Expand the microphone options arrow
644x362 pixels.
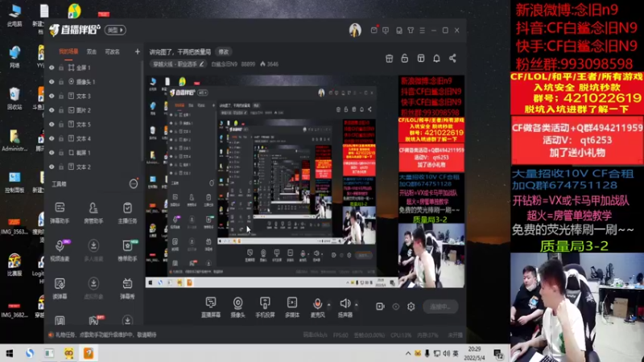(328, 305)
